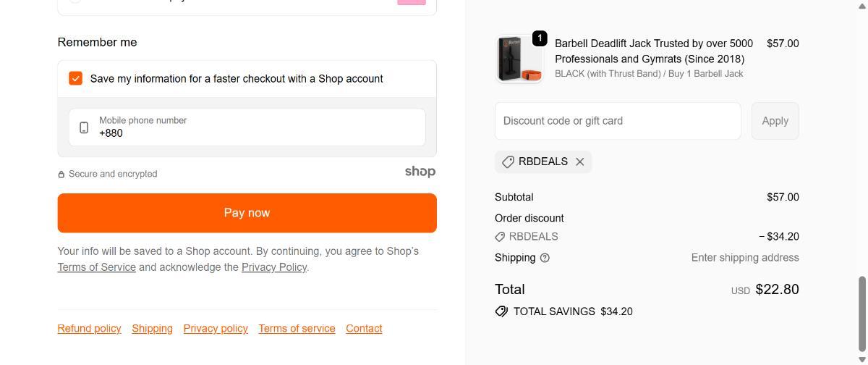Open the Terms of Service link in disclaimer
The width and height of the screenshot is (868, 365).
tap(96, 267)
